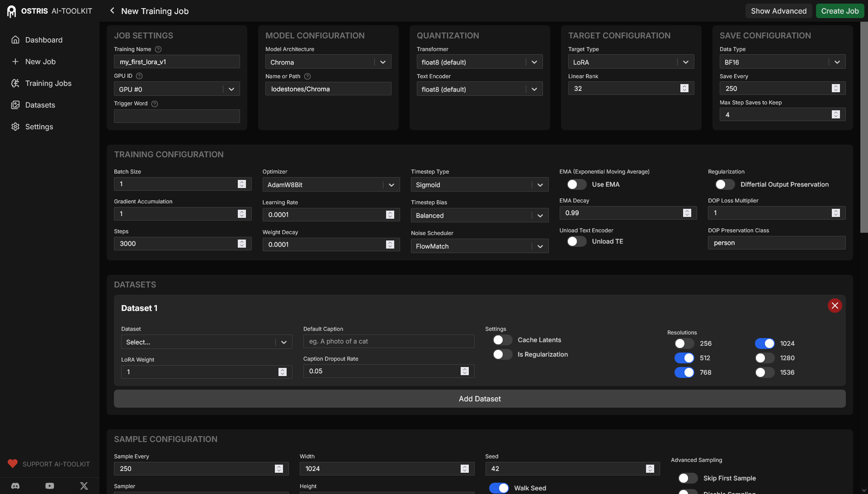Click the Name or Path help icon
This screenshot has width=868, height=494.
point(307,76)
